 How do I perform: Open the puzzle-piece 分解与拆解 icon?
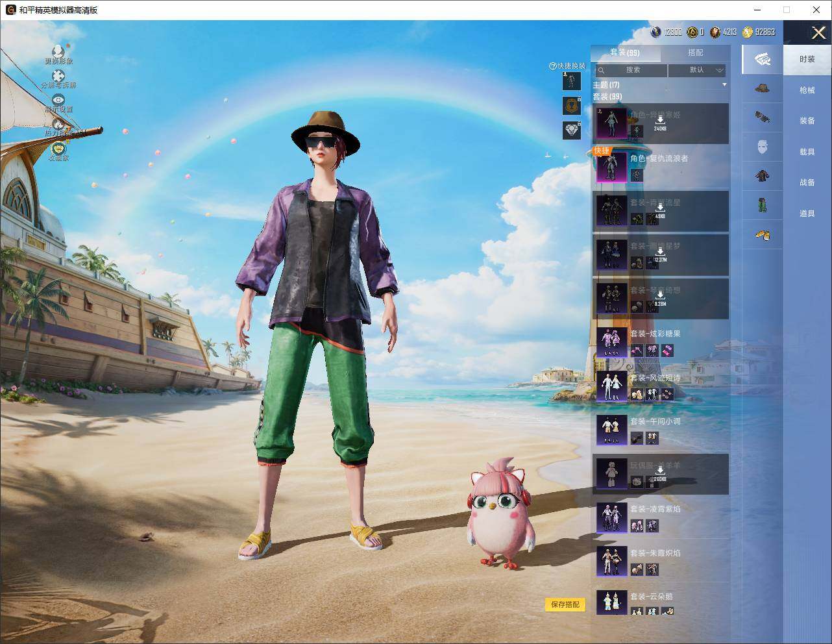click(58, 76)
